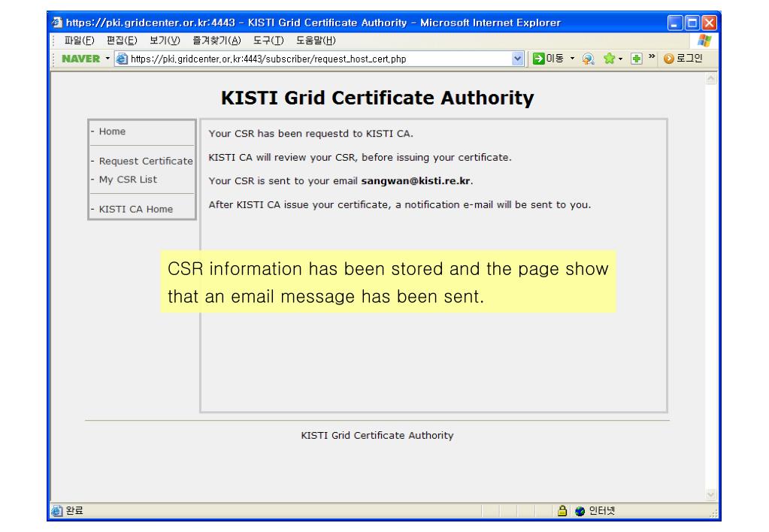Open the Request Certificate link
The image size is (769, 532).
click(146, 161)
